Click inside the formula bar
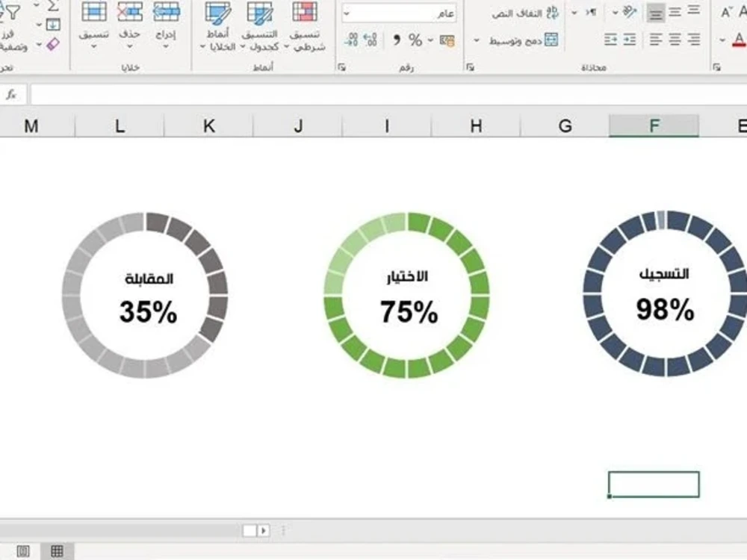Image resolution: width=747 pixels, height=560 pixels. 373,96
